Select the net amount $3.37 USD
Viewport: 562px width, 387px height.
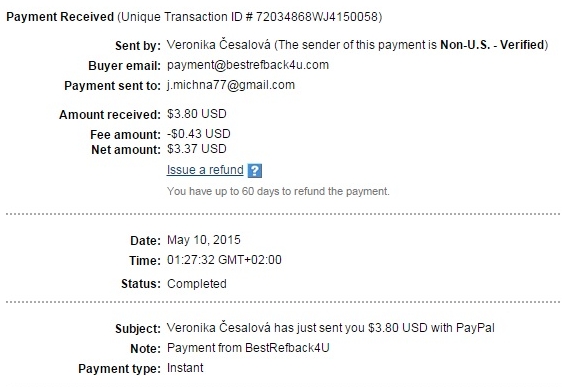(x=197, y=149)
